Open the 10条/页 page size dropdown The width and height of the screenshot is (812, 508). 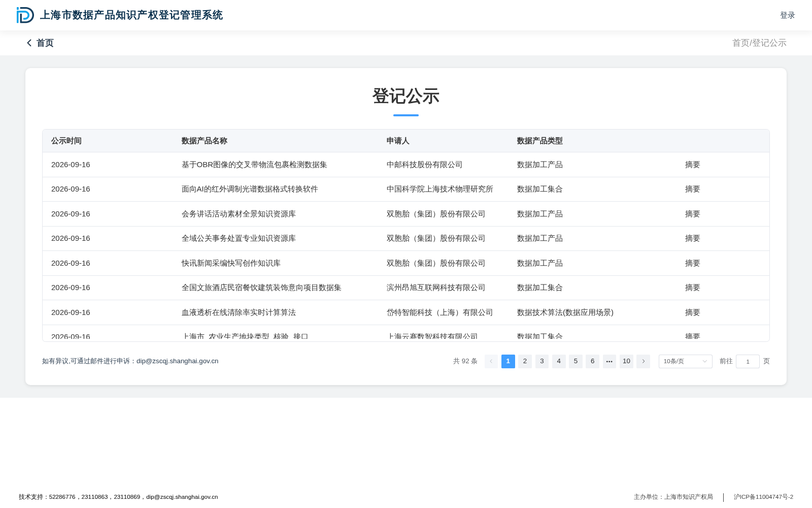[685, 361]
